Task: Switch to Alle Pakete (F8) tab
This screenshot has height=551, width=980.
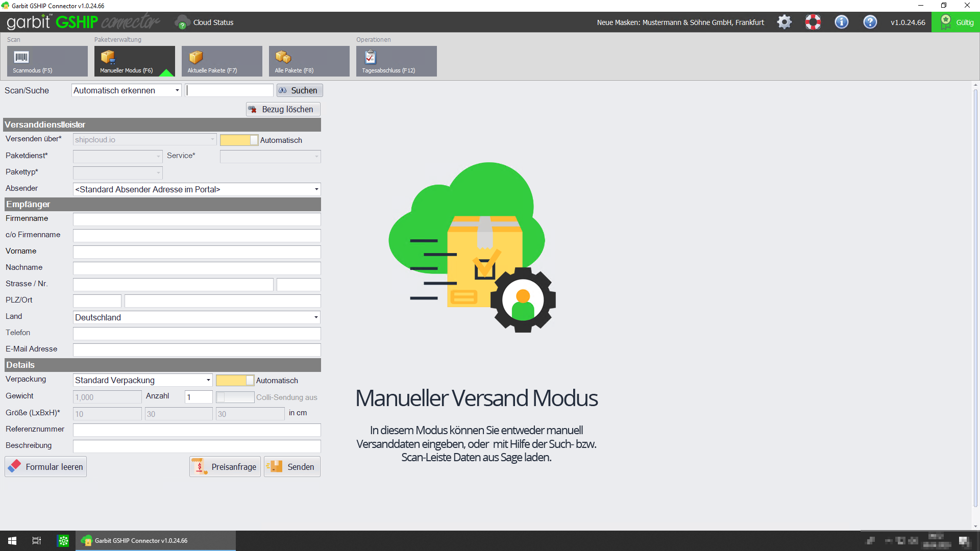Action: pyautogui.click(x=309, y=61)
